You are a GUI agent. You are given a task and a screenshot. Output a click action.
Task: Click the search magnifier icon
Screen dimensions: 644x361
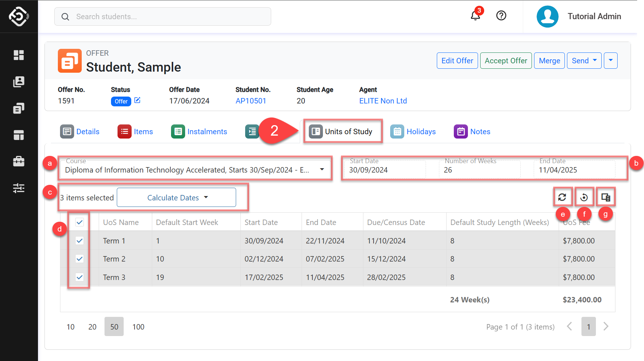[x=65, y=17]
